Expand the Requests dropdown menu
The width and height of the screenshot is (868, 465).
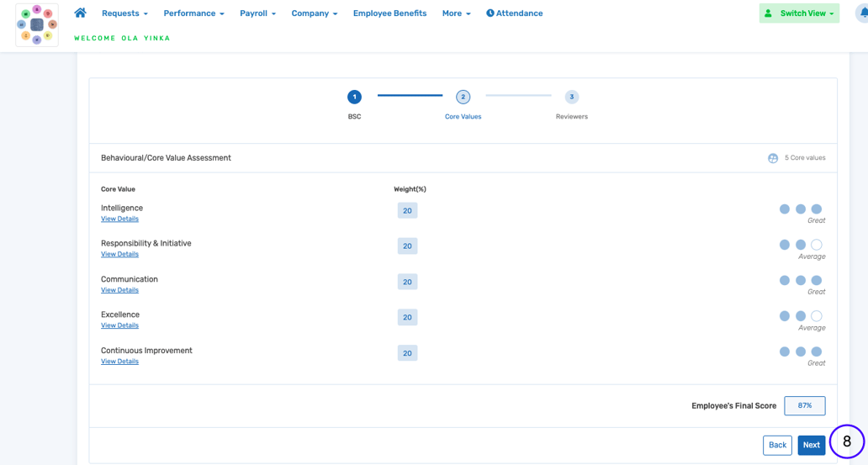coord(124,13)
